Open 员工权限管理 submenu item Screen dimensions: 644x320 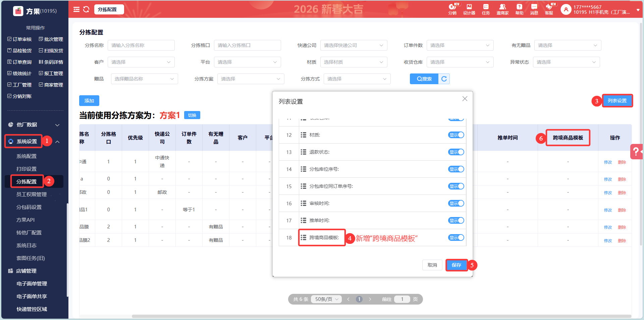(32, 195)
